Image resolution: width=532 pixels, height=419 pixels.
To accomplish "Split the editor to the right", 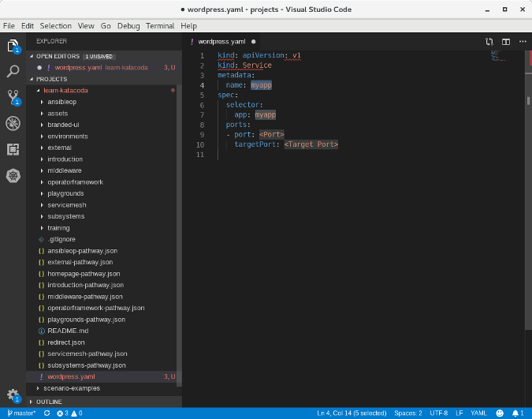I will pyautogui.click(x=506, y=41).
